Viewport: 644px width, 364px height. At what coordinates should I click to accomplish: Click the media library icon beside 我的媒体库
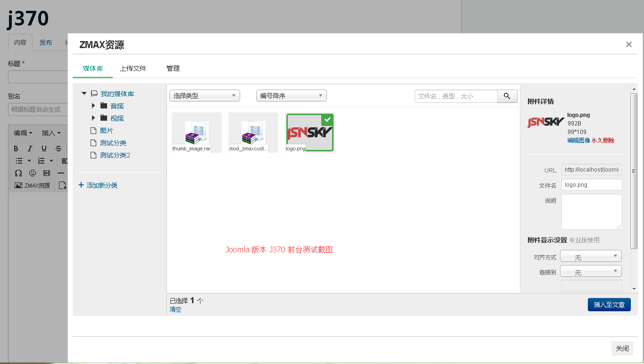tap(94, 94)
